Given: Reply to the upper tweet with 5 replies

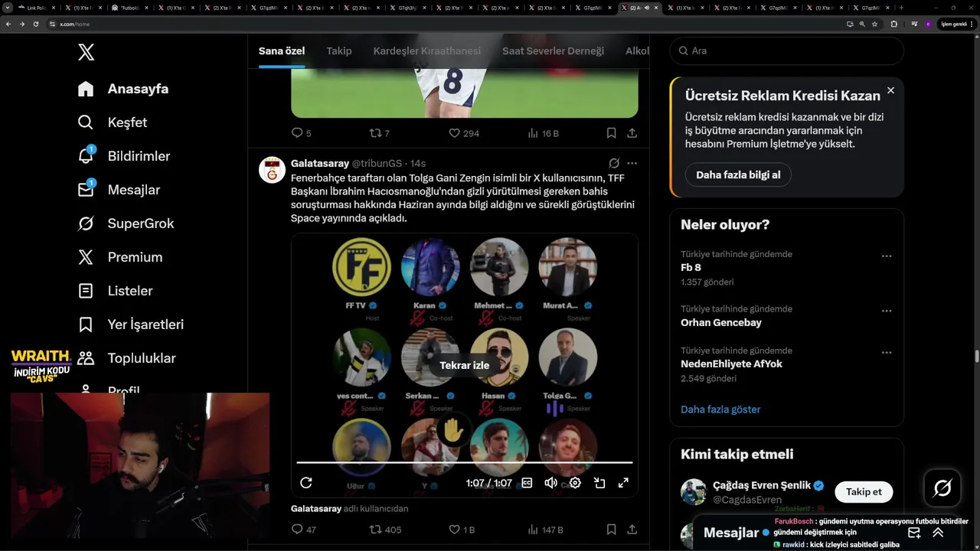Looking at the screenshot, I should point(301,133).
